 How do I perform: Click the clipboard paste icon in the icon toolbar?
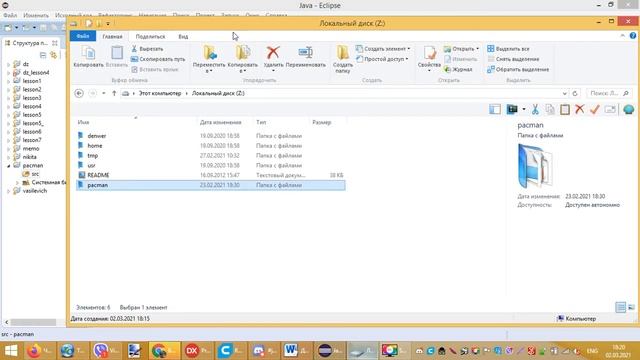pos(565,109)
